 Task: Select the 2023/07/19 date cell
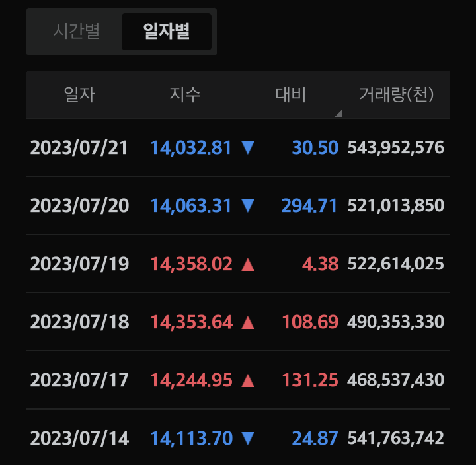point(79,264)
